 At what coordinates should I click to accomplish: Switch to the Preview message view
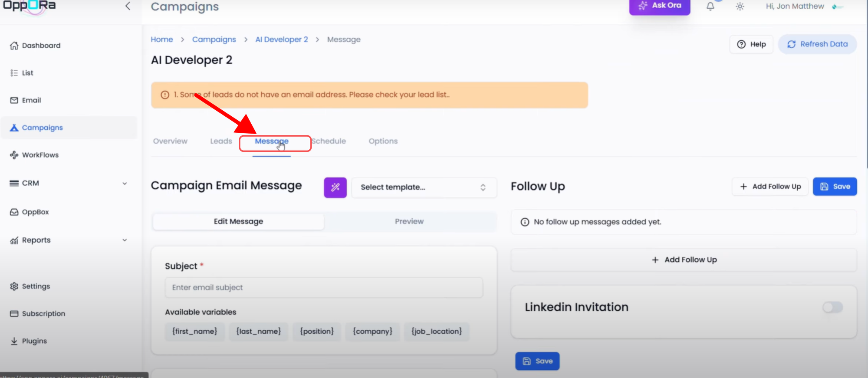409,221
